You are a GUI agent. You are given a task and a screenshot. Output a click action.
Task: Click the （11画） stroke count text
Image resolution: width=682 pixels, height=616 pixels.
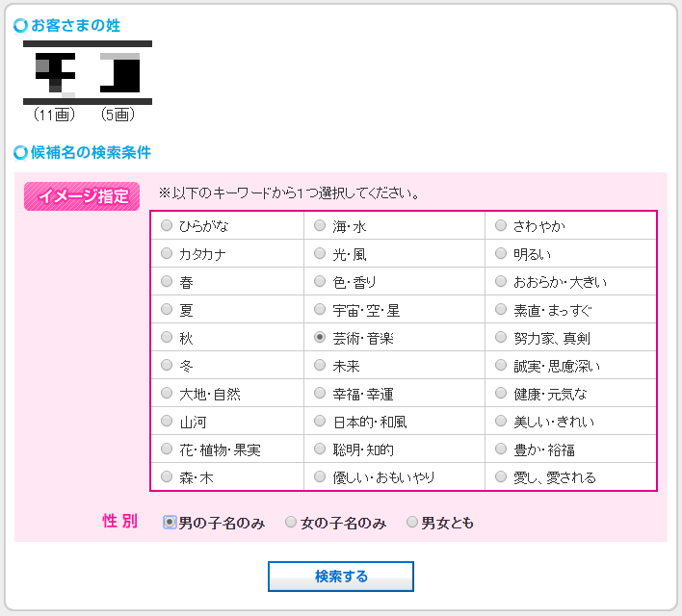click(x=54, y=115)
